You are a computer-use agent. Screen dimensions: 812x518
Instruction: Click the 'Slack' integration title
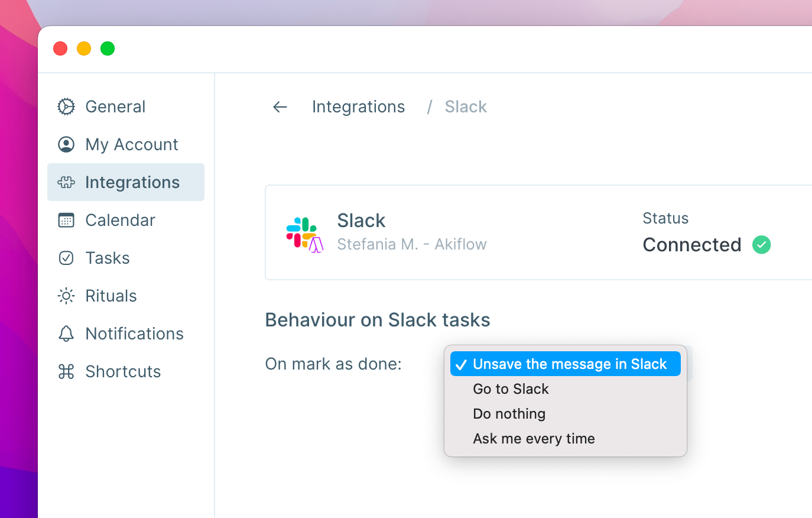[361, 221]
